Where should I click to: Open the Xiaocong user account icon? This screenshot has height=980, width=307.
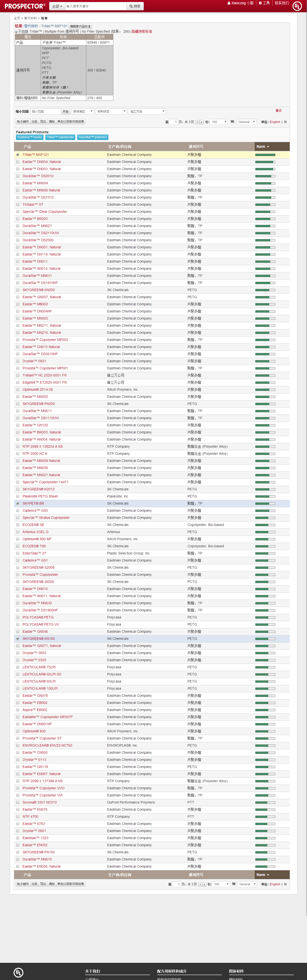pyautogui.click(x=229, y=3)
